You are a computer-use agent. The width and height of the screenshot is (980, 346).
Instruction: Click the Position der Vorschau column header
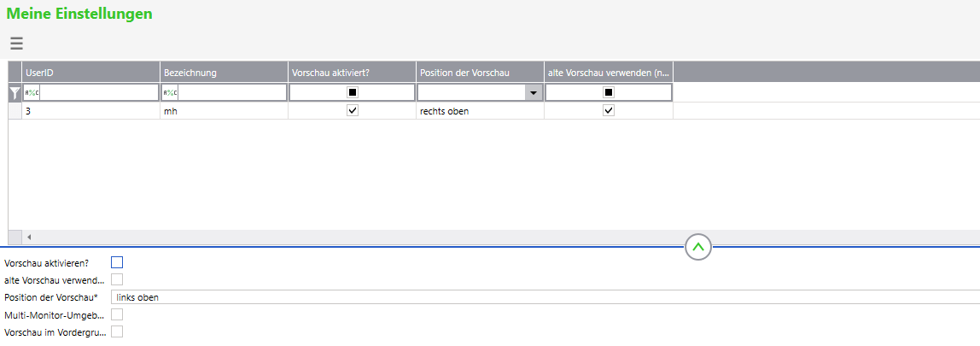point(480,73)
